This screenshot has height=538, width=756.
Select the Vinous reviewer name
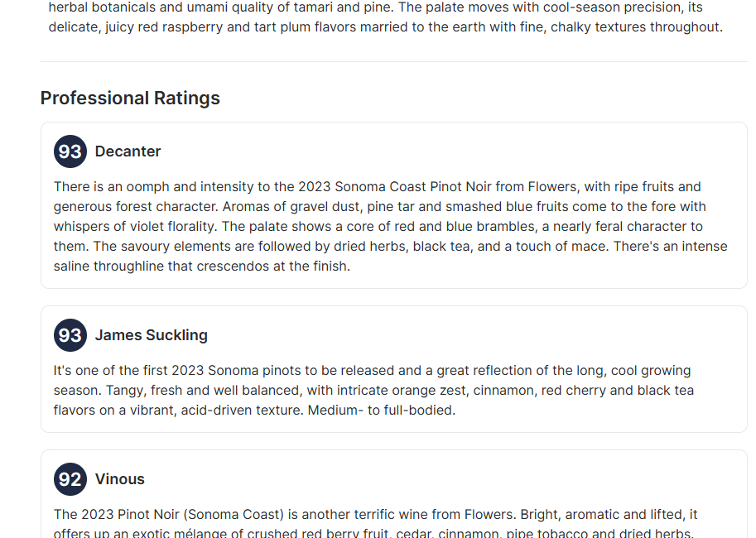click(119, 479)
